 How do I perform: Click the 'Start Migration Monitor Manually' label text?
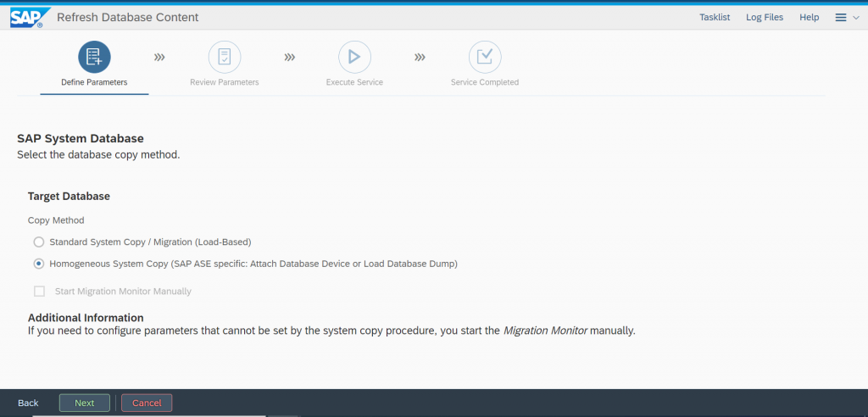(123, 292)
